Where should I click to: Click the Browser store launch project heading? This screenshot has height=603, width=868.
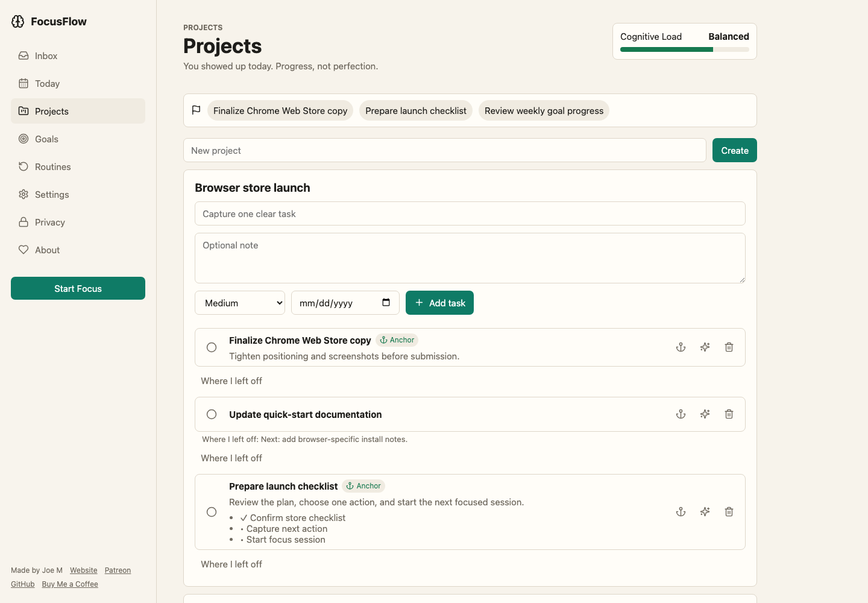click(x=253, y=188)
